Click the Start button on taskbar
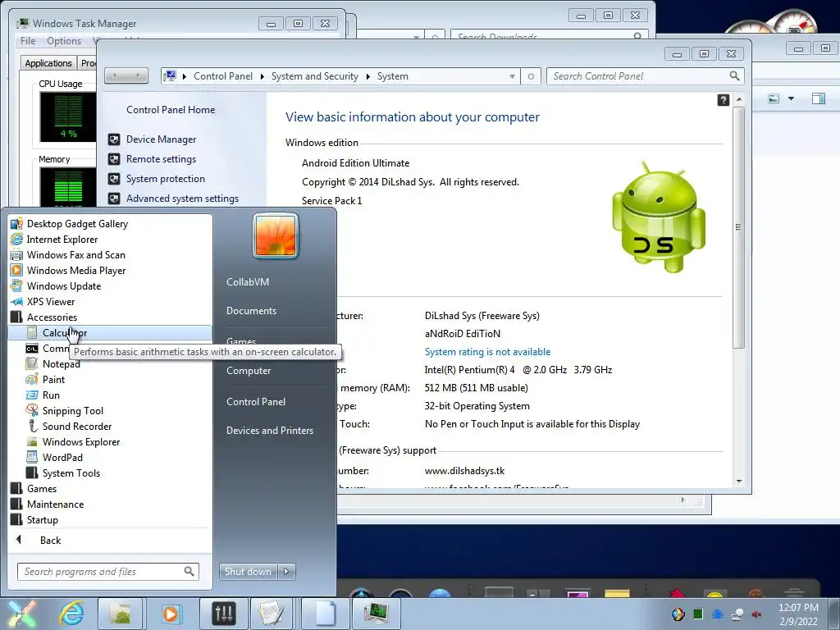 (22, 614)
